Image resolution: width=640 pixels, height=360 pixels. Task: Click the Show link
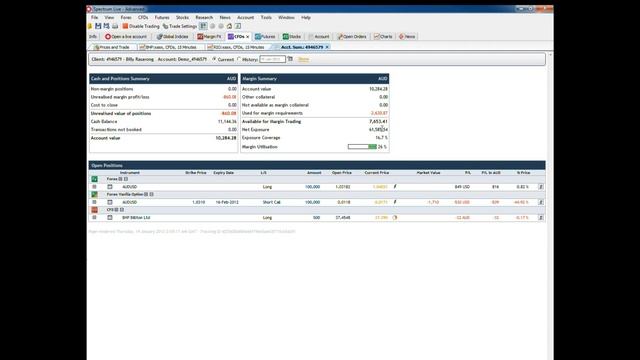[303, 59]
